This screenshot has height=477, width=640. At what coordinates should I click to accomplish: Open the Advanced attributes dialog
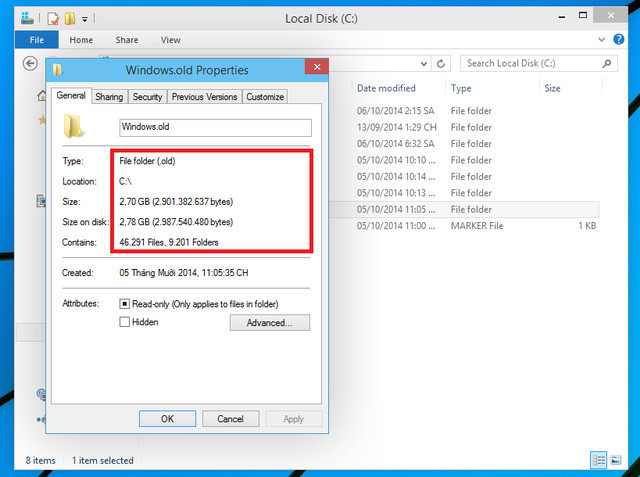269,323
